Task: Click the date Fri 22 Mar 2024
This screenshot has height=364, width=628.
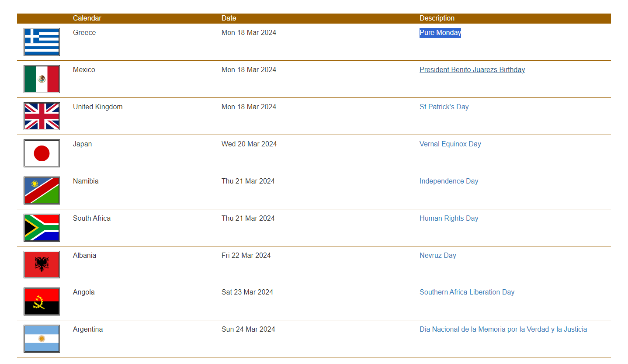Action: pyautogui.click(x=246, y=256)
